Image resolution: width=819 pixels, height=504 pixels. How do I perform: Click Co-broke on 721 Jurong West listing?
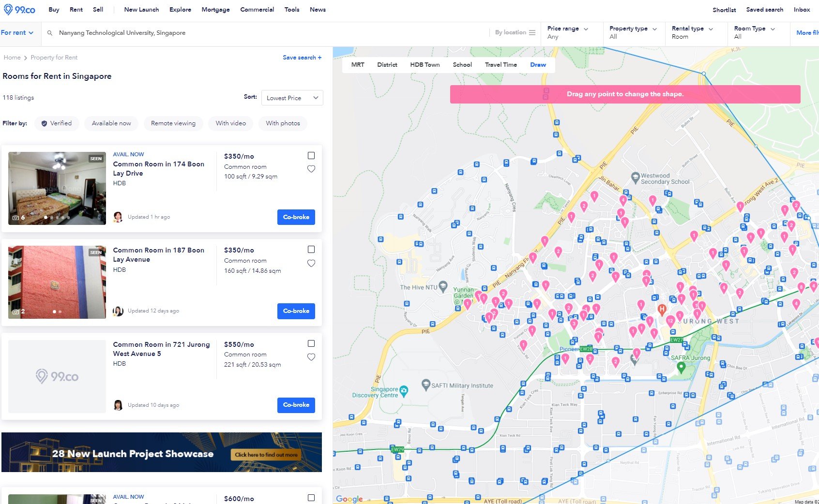tap(296, 405)
